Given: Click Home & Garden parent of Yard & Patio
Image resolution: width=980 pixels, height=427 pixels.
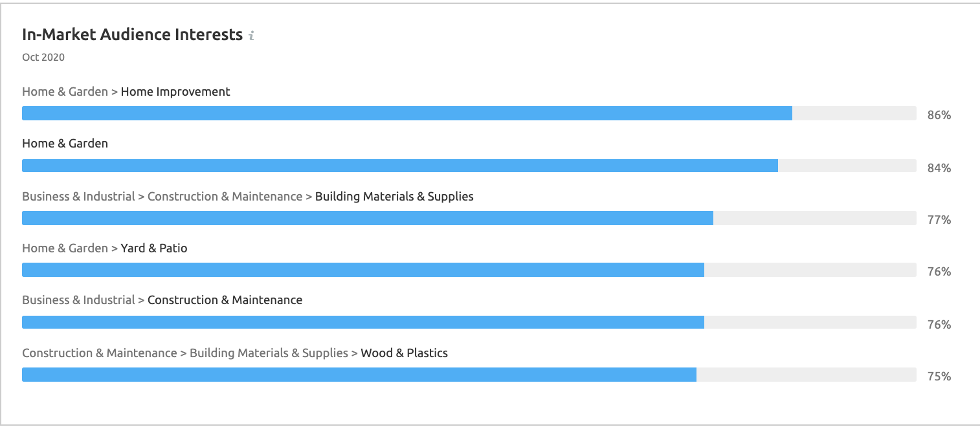Looking at the screenshot, I should pos(65,248).
